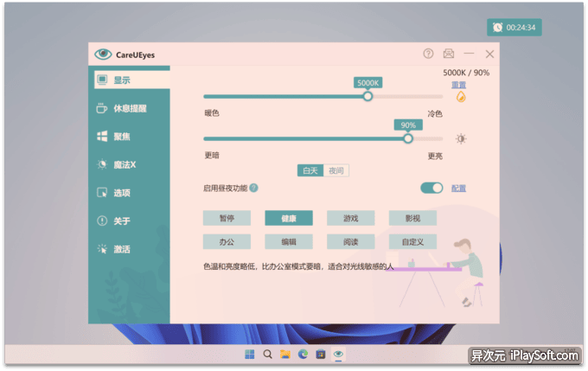Click the 暖色 warm label

pyautogui.click(x=212, y=113)
